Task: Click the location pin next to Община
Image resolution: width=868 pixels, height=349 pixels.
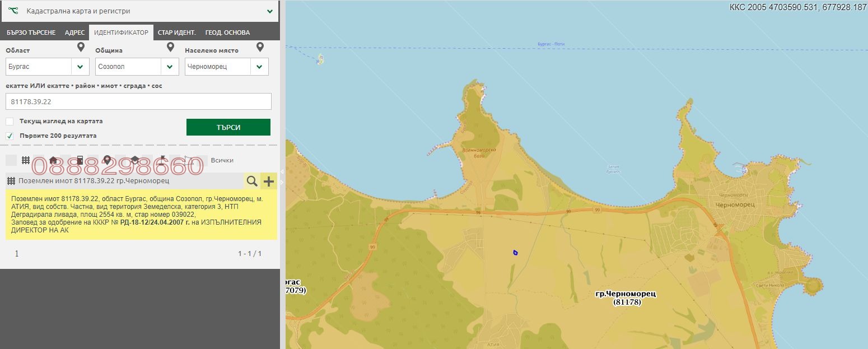Action: (170, 48)
